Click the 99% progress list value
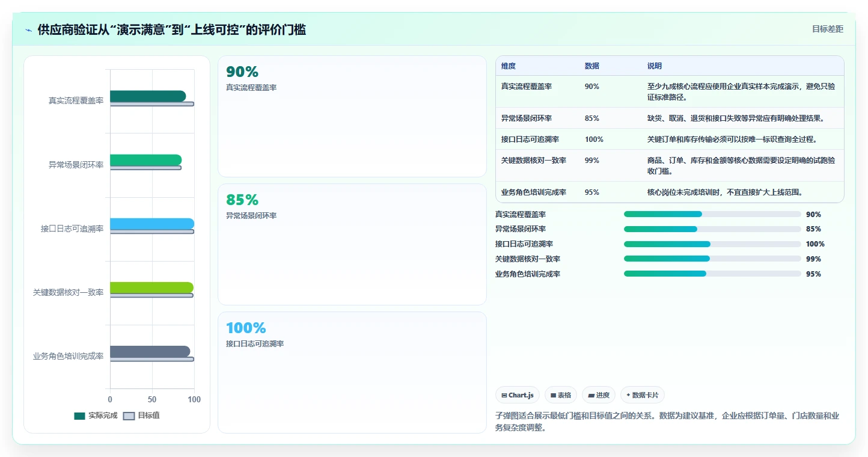Viewport: 868px width, 457px height. point(813,259)
